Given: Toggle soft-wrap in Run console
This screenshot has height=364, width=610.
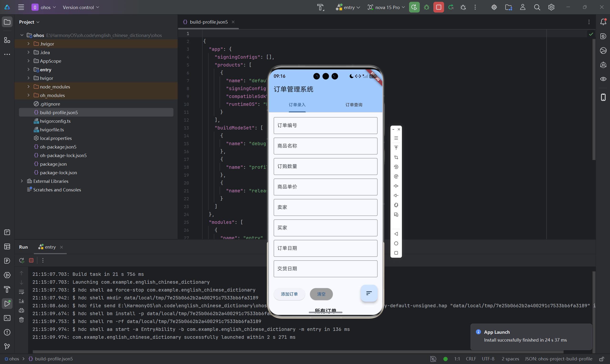Looking at the screenshot, I should tap(22, 292).
